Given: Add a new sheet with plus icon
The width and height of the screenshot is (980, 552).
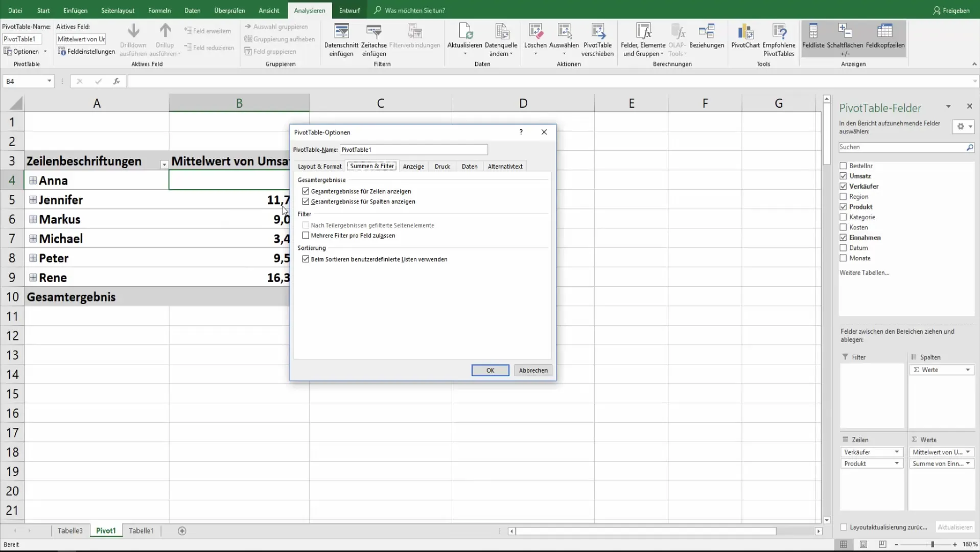Looking at the screenshot, I should (x=182, y=531).
